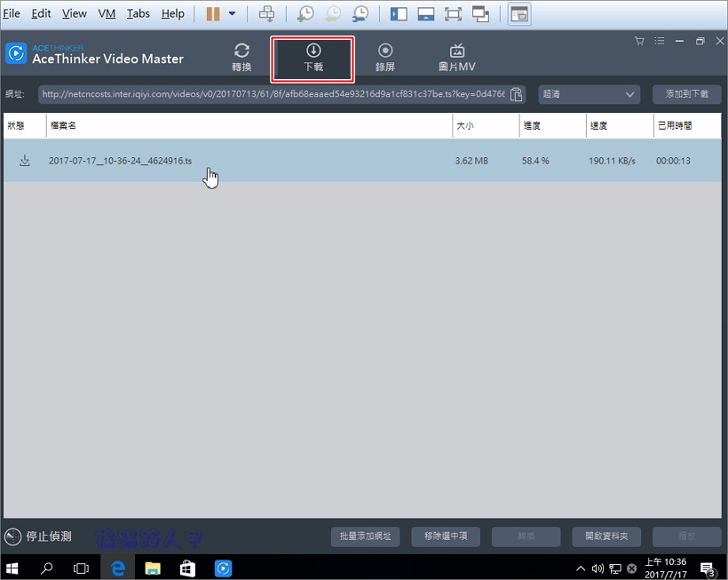Click the AceThinker logo icon
Image resolution: width=728 pixels, height=580 pixels.
click(x=16, y=53)
